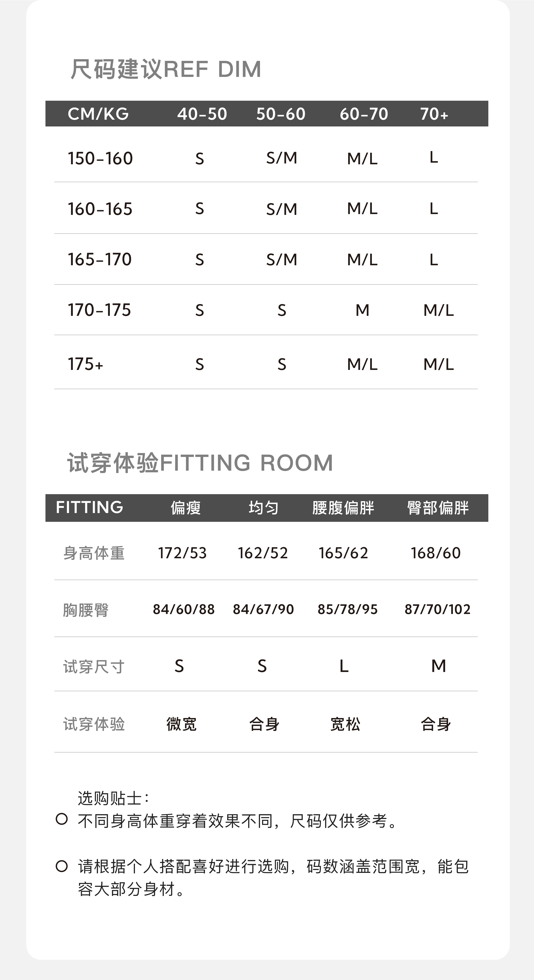
Task: Select the 175+ height row label
Action: pos(85,364)
